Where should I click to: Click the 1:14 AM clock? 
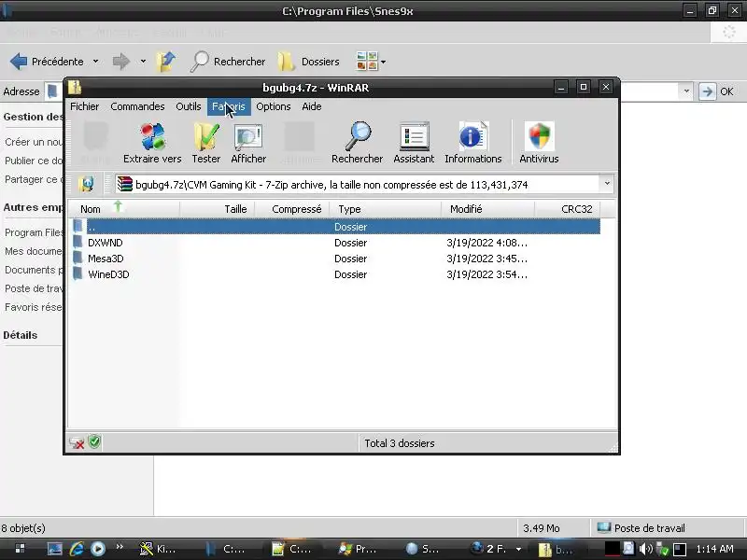point(714,549)
